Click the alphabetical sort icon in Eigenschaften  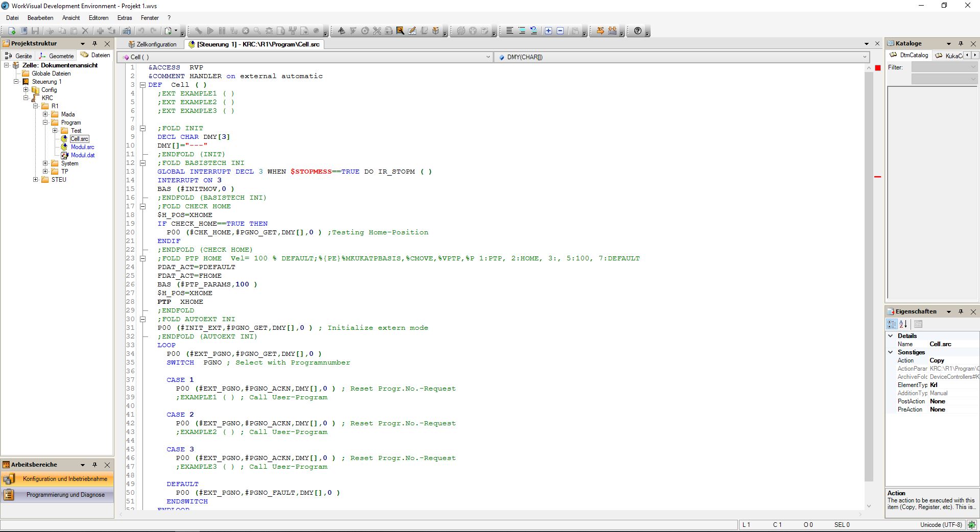pos(903,324)
